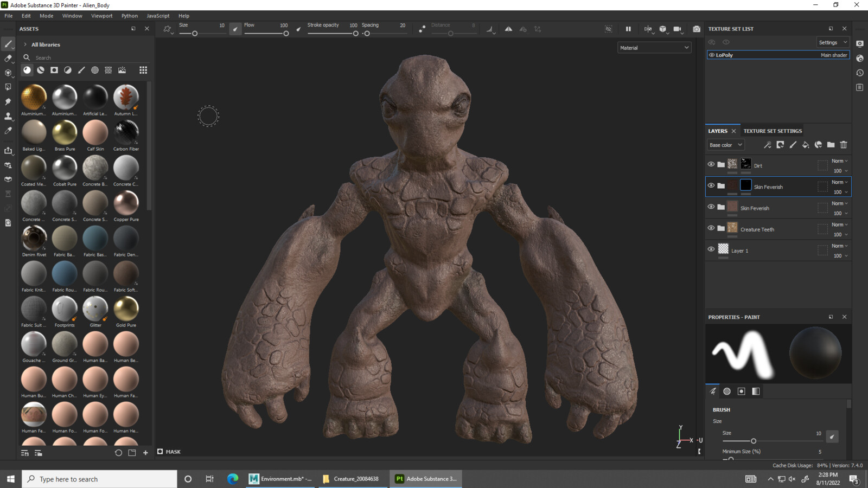
Task: Collapse the All libraries section
Action: pos(25,44)
